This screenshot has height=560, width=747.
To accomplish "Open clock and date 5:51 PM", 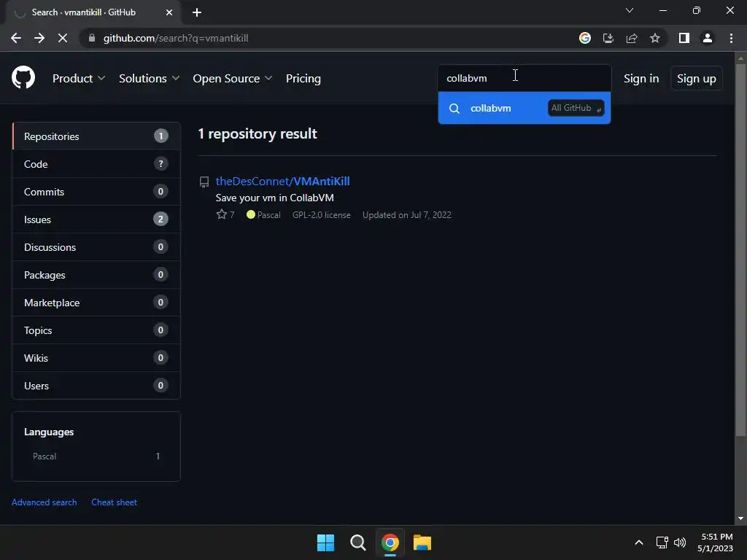I will (x=716, y=542).
